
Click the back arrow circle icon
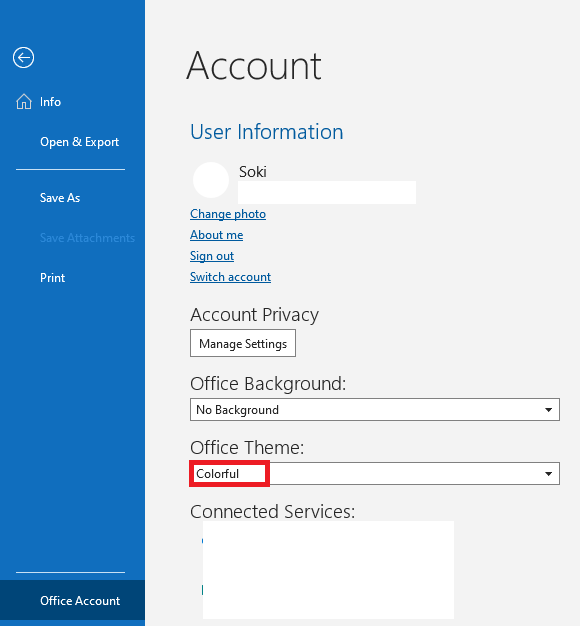pyautogui.click(x=23, y=58)
